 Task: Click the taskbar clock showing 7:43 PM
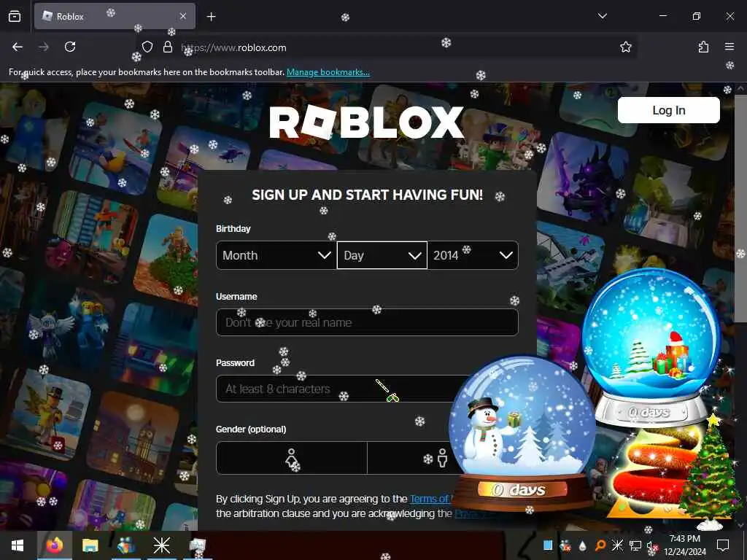coord(685,545)
